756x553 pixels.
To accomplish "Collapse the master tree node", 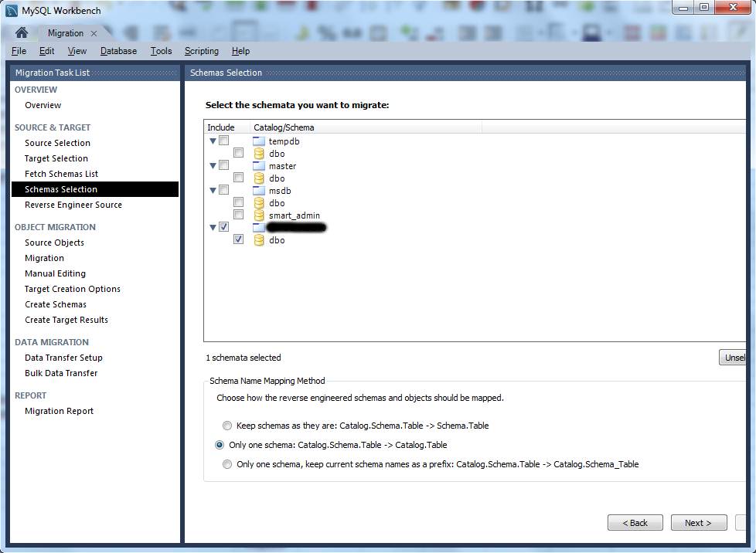I will coord(213,166).
